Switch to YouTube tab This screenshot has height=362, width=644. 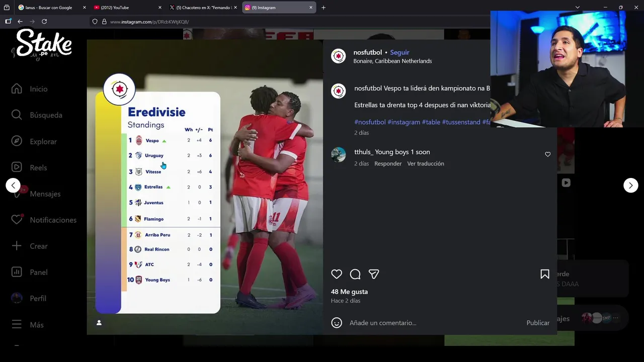pyautogui.click(x=128, y=8)
